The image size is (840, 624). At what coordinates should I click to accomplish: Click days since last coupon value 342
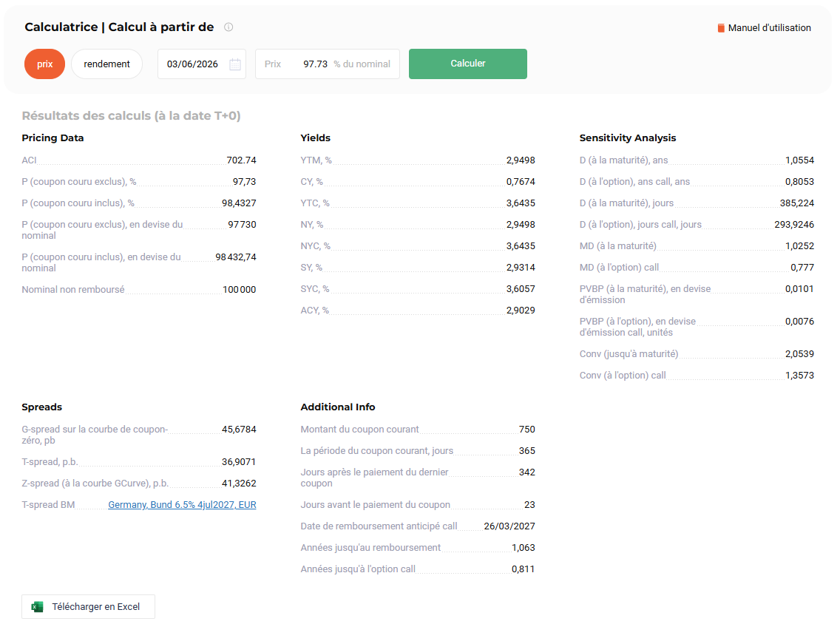527,472
